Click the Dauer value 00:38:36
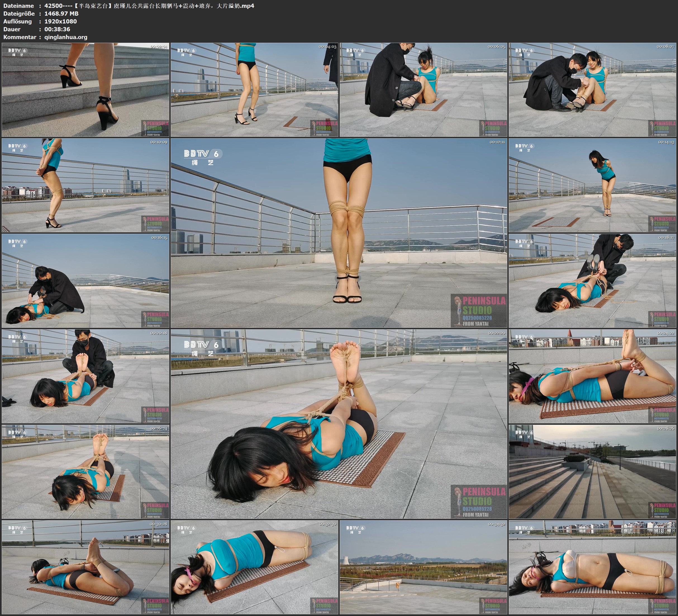The width and height of the screenshot is (678, 616). pos(57,29)
